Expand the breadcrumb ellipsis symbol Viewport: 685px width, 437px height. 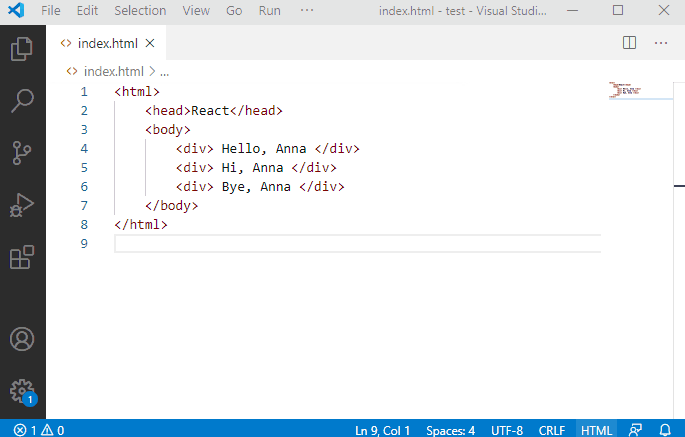pyautogui.click(x=164, y=72)
